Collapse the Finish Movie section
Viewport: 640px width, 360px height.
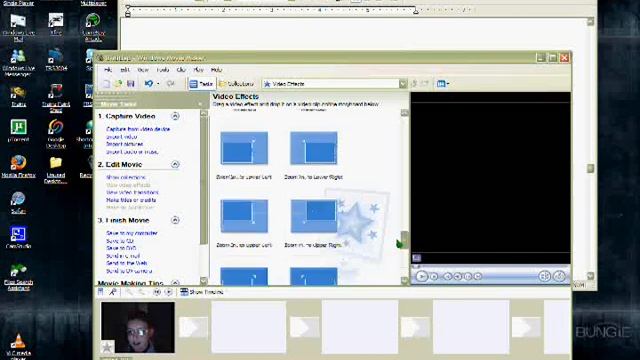click(x=175, y=220)
